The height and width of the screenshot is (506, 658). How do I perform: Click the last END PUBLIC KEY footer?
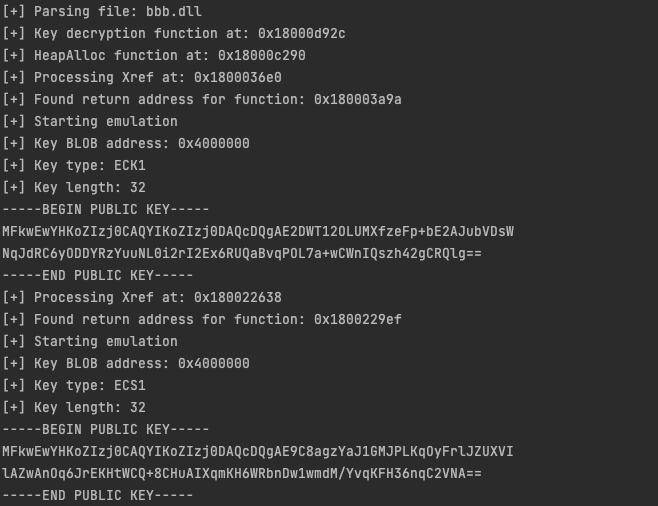(x=98, y=495)
